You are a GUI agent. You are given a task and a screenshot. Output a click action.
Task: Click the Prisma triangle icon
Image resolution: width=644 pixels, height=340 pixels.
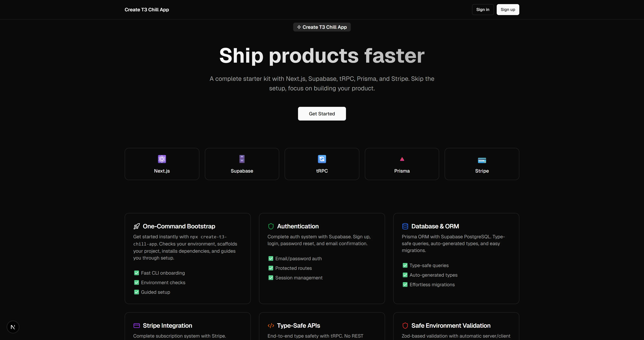[x=402, y=159]
